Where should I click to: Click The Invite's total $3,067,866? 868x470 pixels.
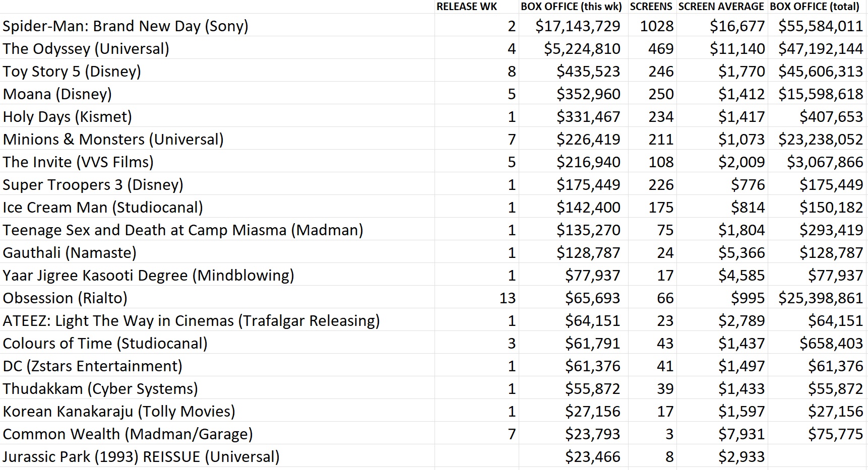point(825,162)
